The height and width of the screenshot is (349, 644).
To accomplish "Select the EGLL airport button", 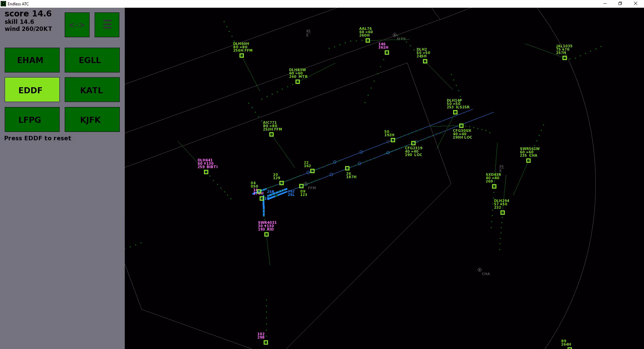I will click(92, 60).
